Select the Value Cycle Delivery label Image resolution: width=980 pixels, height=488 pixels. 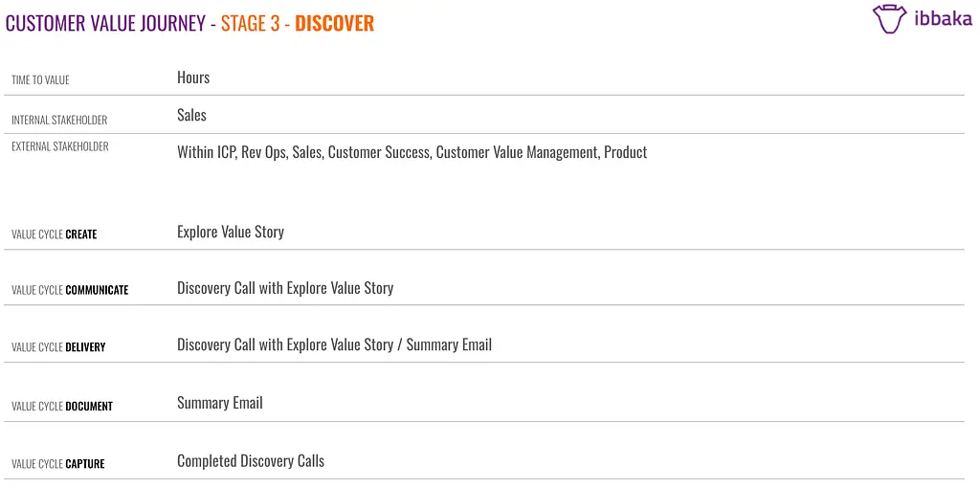pos(58,347)
